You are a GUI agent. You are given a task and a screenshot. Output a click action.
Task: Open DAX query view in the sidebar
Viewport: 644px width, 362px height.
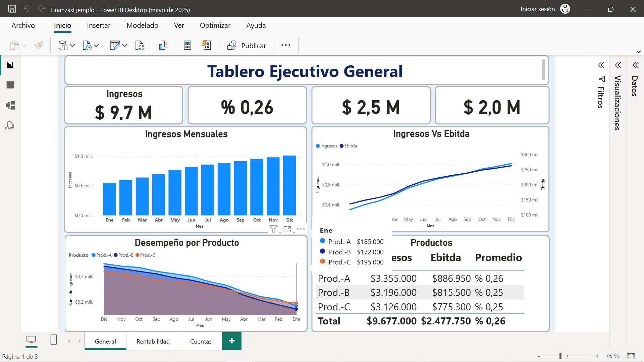(x=10, y=126)
